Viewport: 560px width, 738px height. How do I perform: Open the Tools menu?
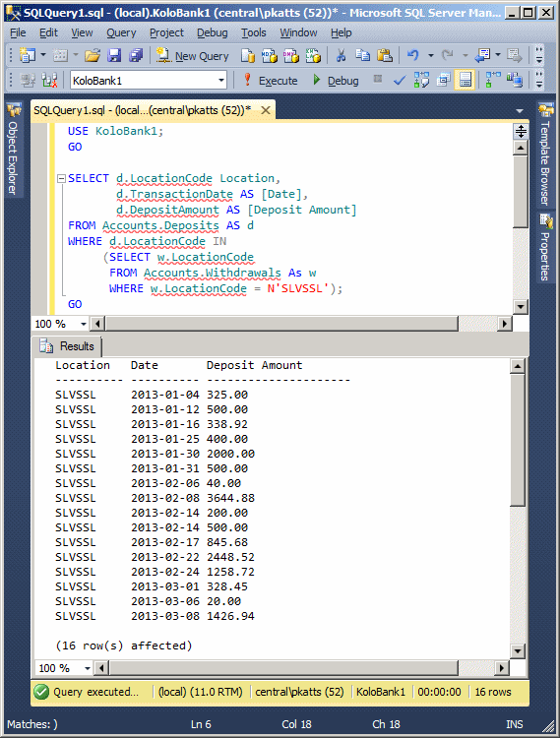(254, 32)
